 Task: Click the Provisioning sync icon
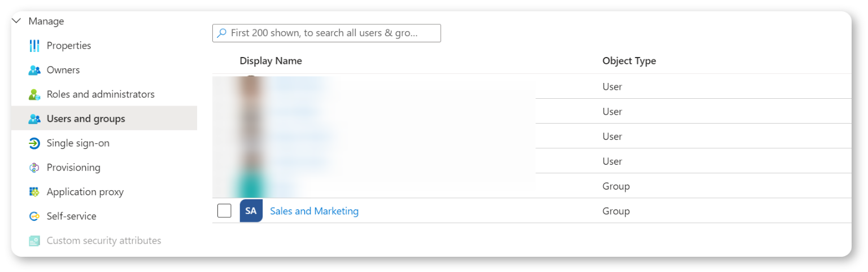pyautogui.click(x=34, y=168)
